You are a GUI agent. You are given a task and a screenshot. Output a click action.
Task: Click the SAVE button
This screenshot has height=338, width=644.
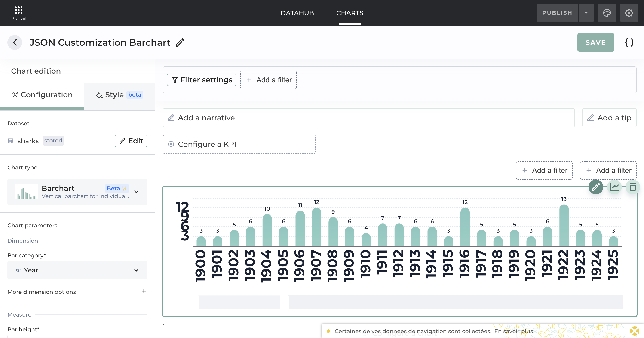point(595,42)
